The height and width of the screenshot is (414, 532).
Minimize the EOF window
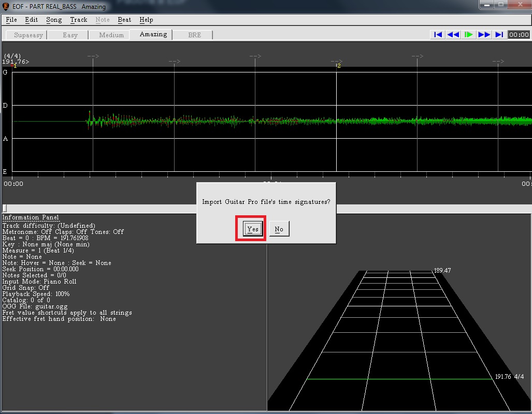point(487,5)
